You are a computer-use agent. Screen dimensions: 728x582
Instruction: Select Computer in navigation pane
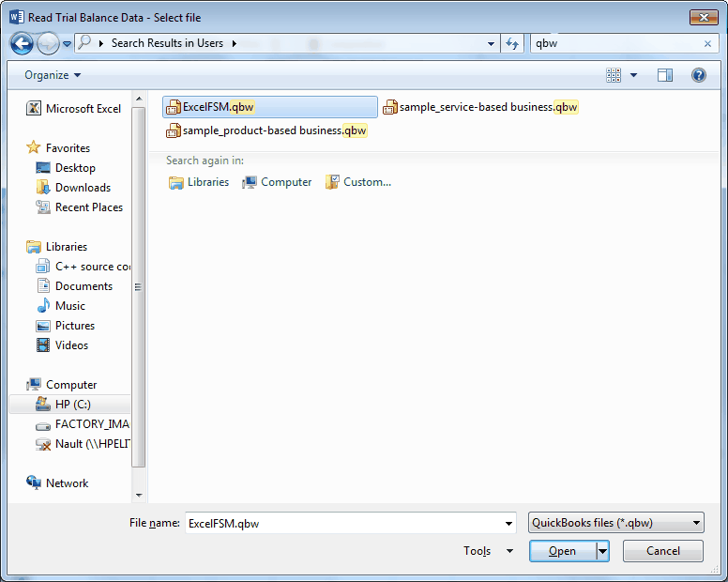click(62, 385)
